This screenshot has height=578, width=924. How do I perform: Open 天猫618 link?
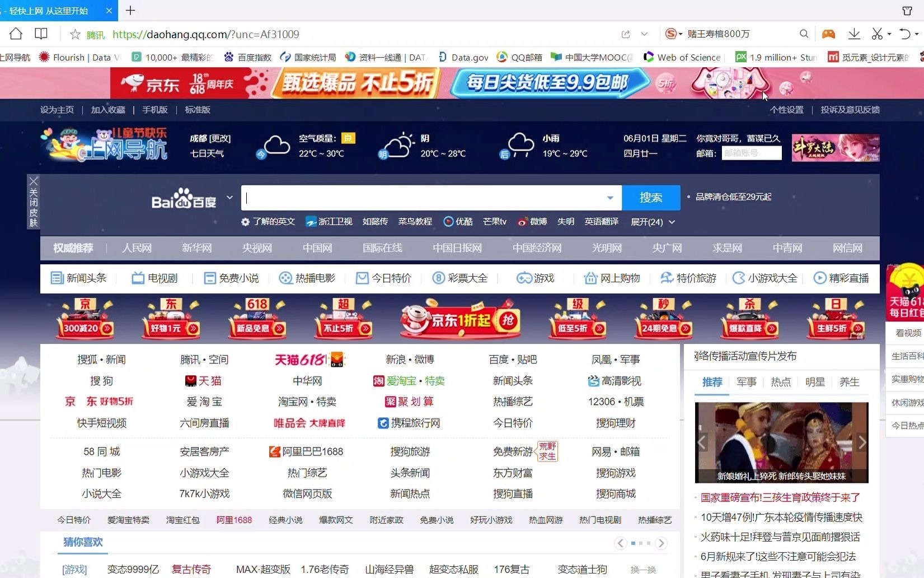click(x=309, y=360)
